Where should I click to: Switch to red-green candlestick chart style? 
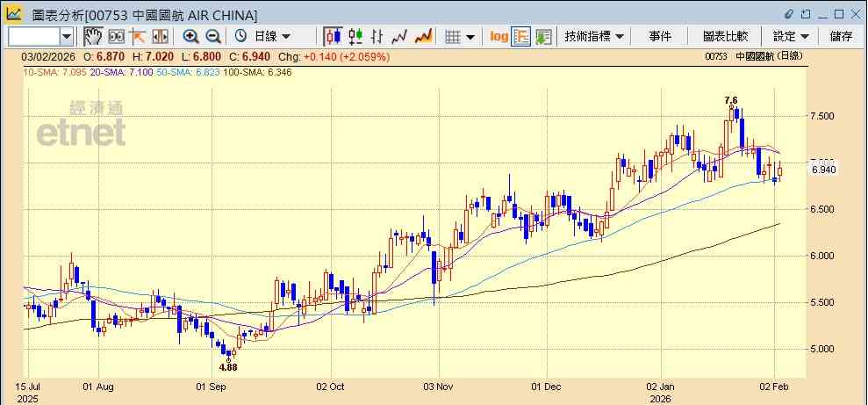coord(355,37)
